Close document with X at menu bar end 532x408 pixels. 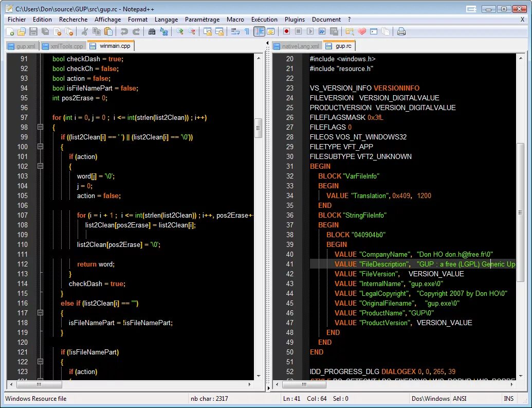click(x=523, y=20)
